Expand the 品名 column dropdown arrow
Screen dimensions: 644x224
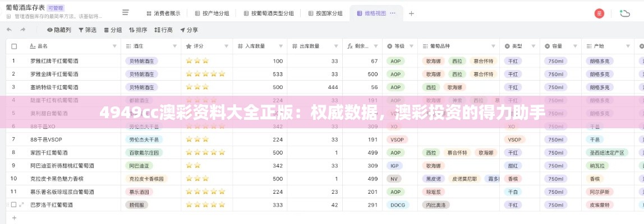(x=114, y=46)
